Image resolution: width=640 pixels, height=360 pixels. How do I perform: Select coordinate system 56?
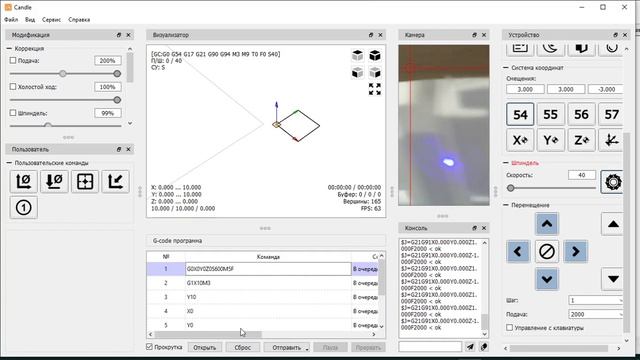coord(581,114)
